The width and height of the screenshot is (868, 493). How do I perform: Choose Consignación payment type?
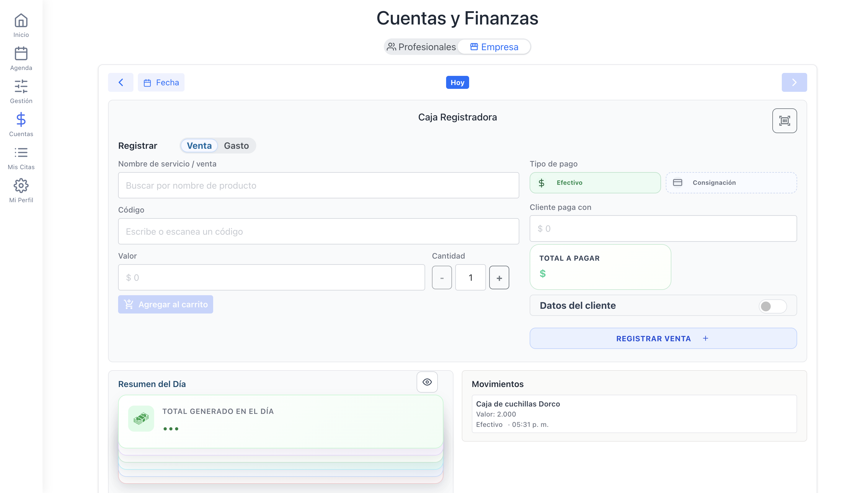[x=731, y=182]
